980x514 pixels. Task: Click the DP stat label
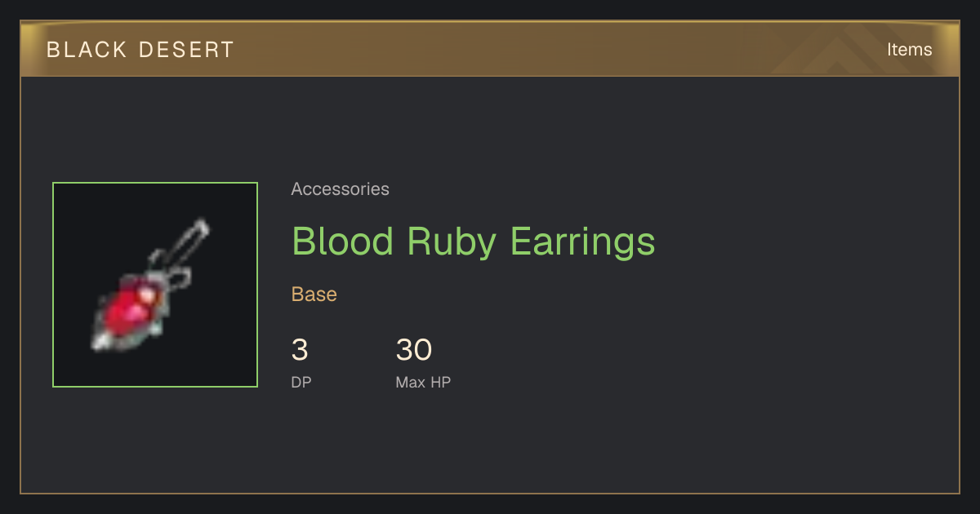point(301,382)
